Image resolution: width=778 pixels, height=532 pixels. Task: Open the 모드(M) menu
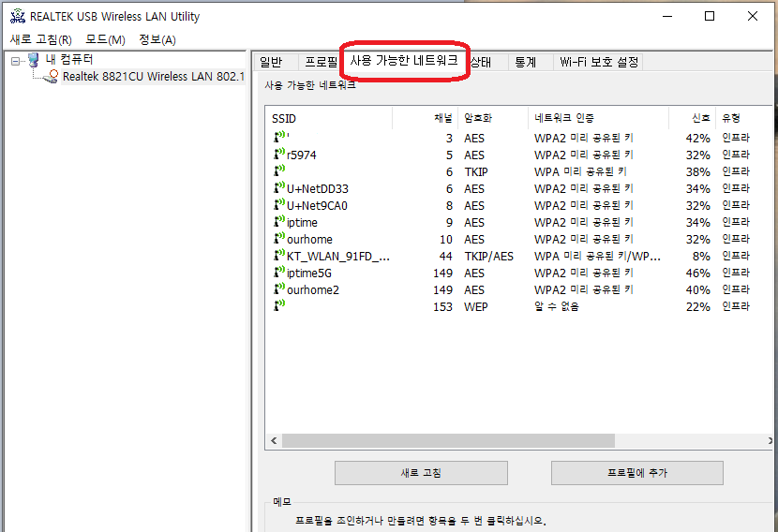[105, 39]
